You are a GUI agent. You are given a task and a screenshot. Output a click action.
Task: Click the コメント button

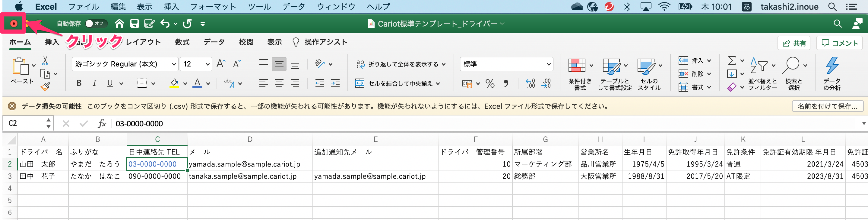(839, 43)
